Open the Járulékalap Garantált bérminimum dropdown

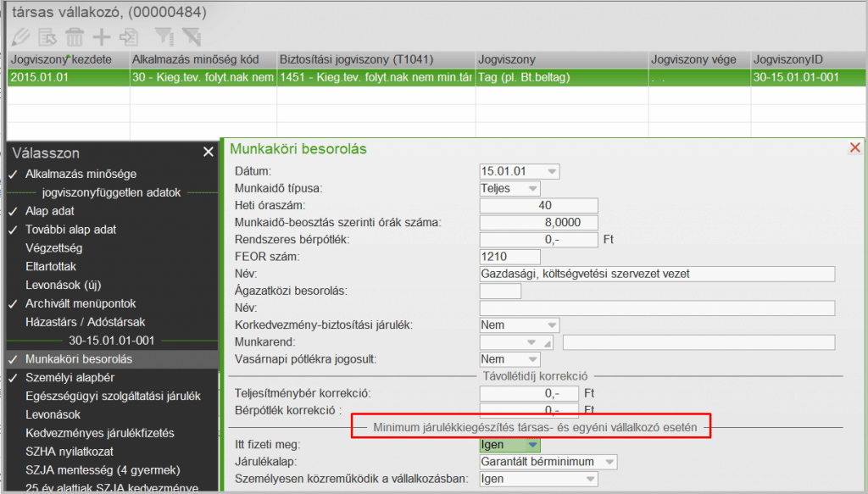pyautogui.click(x=609, y=462)
